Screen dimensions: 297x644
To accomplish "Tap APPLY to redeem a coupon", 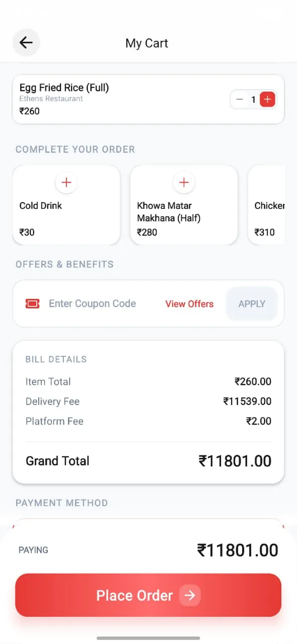I will point(252,303).
